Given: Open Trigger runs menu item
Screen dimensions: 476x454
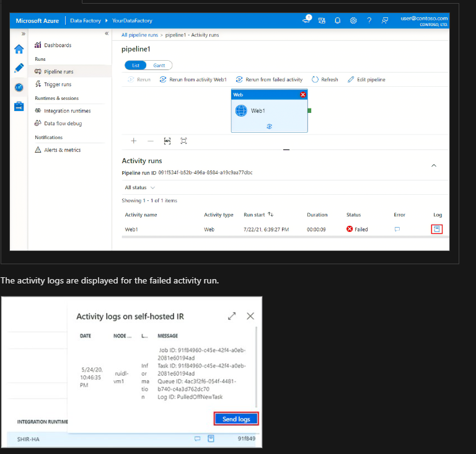Looking at the screenshot, I should (x=53, y=84).
